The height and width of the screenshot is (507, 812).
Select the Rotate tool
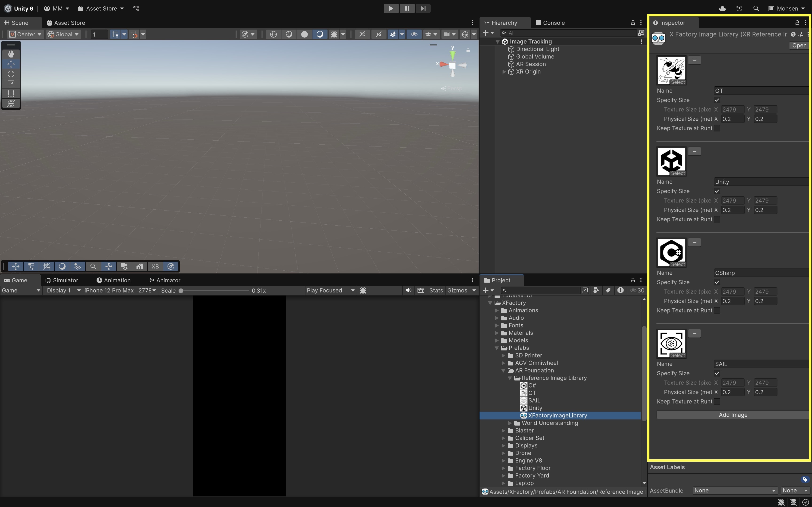click(x=11, y=74)
